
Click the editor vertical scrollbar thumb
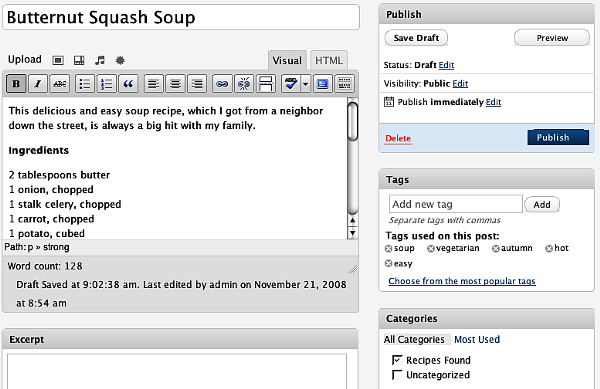352,122
